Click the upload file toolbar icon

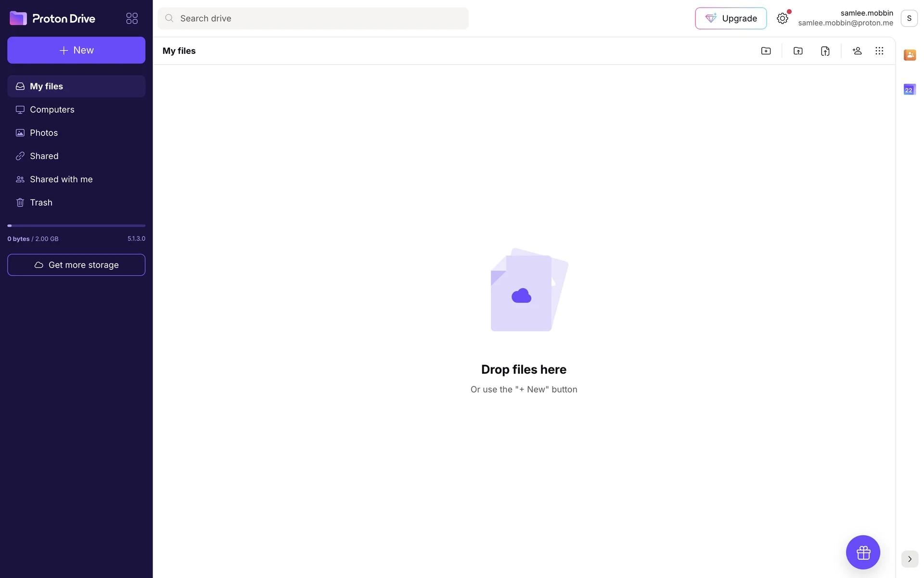point(825,51)
